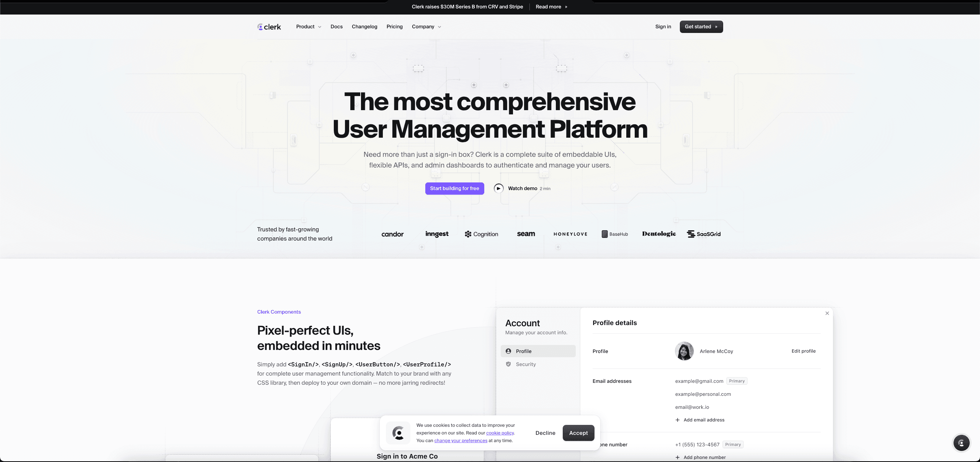The height and width of the screenshot is (462, 980).
Task: Play the Watch demo video icon
Action: [498, 189]
